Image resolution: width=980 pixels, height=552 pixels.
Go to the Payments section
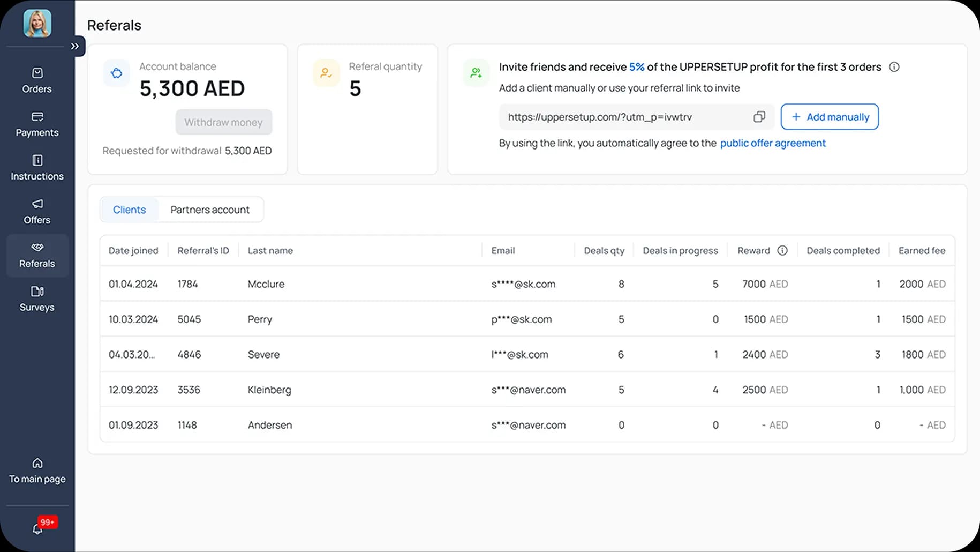point(37,124)
